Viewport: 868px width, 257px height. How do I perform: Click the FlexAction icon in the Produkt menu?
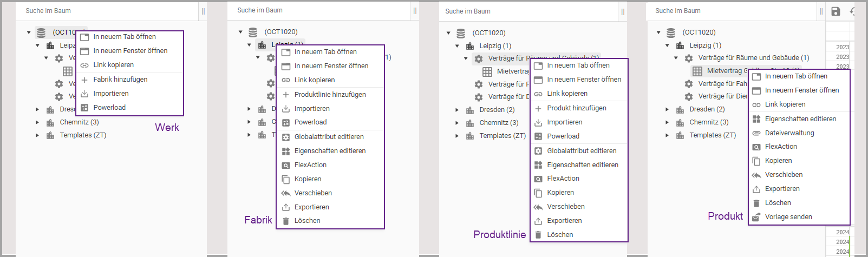tap(756, 147)
